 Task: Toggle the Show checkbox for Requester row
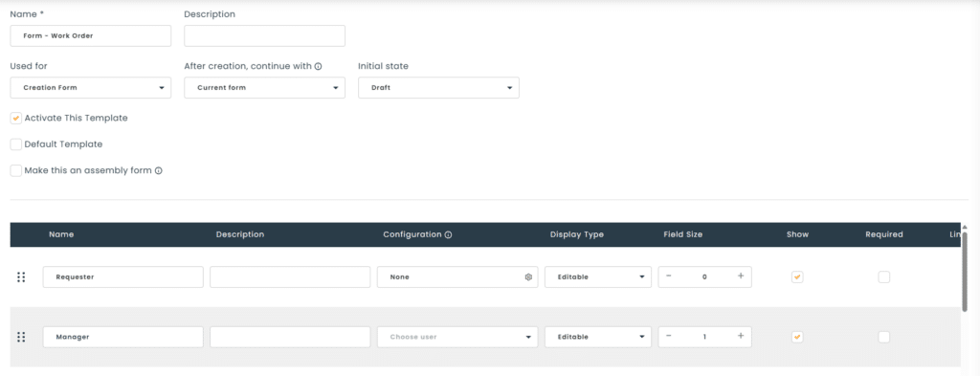click(797, 277)
